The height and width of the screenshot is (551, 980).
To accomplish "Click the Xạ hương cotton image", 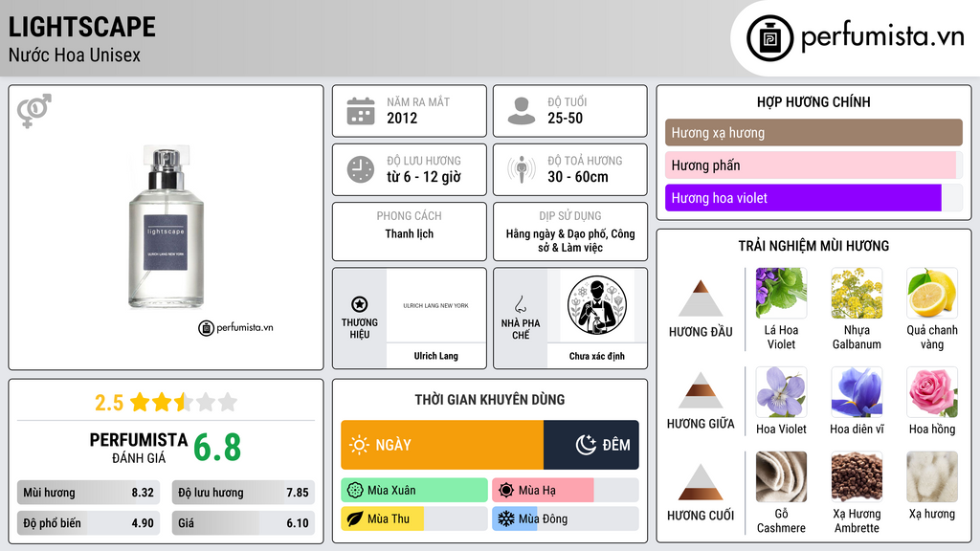I will coord(932,476).
